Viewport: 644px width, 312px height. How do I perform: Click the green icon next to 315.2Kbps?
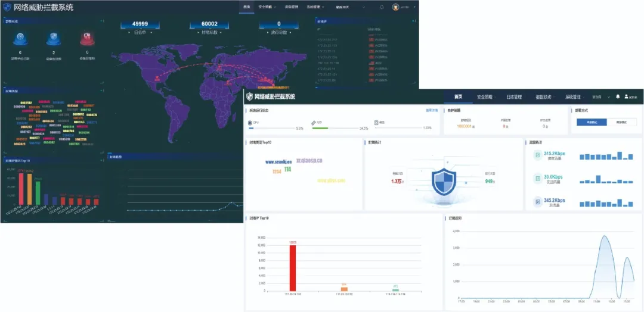click(x=537, y=156)
